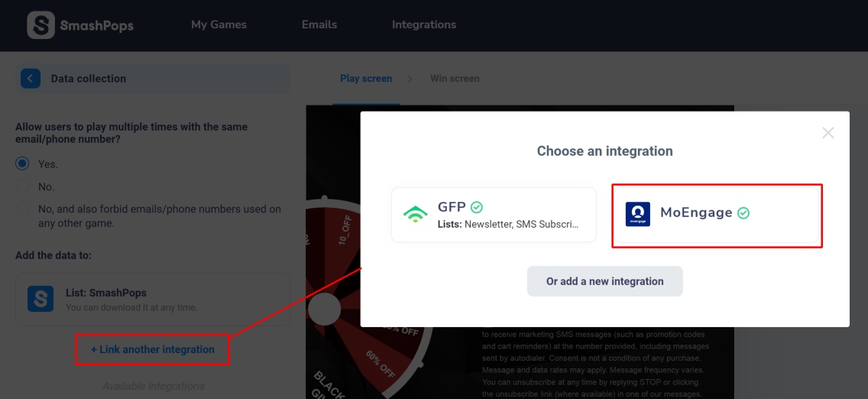
Task: Switch to Play screen tab
Action: pos(366,79)
